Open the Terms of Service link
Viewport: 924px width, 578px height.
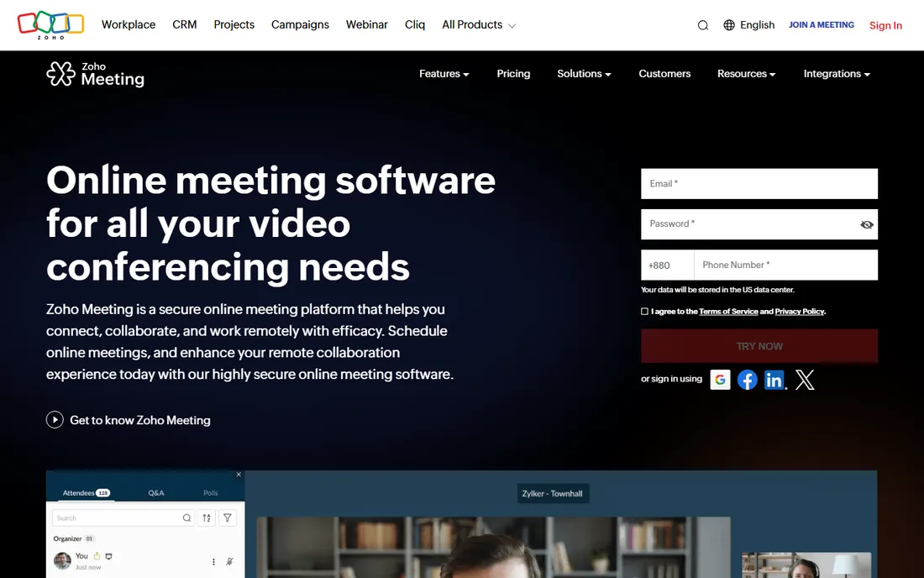(x=728, y=312)
